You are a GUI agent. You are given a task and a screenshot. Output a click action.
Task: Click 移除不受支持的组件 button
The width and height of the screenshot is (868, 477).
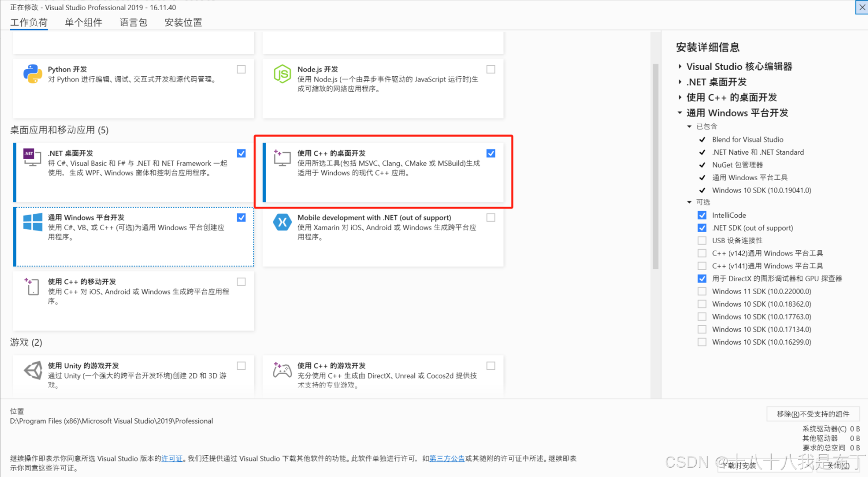coord(813,414)
